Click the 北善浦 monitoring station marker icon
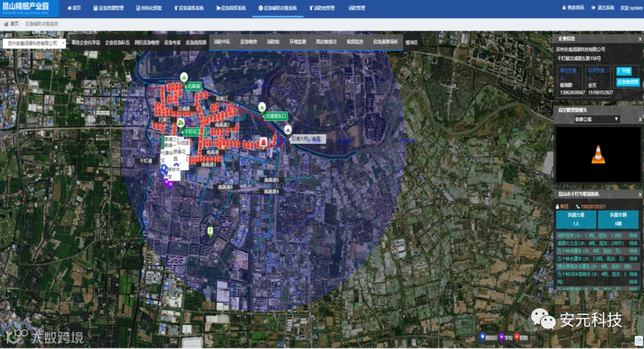 pyautogui.click(x=184, y=77)
